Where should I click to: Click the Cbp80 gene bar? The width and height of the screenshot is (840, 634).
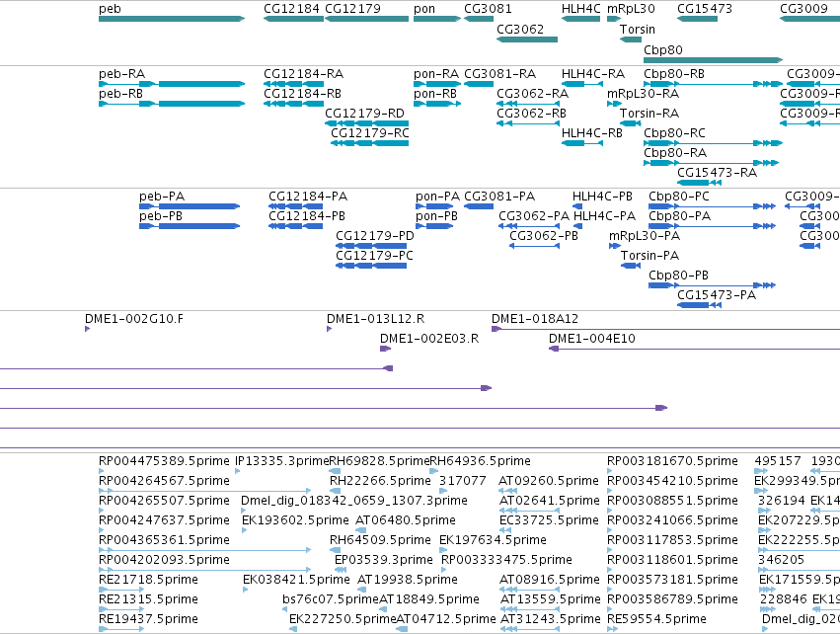(713, 60)
